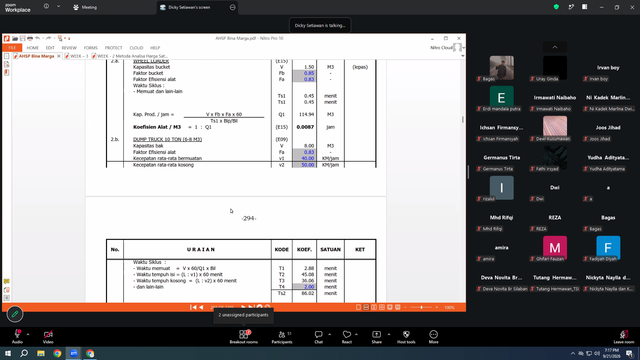Viewport: 640px width, 360px height.
Task: Switch to the WEEK - 3 document tab
Action: tap(76, 56)
